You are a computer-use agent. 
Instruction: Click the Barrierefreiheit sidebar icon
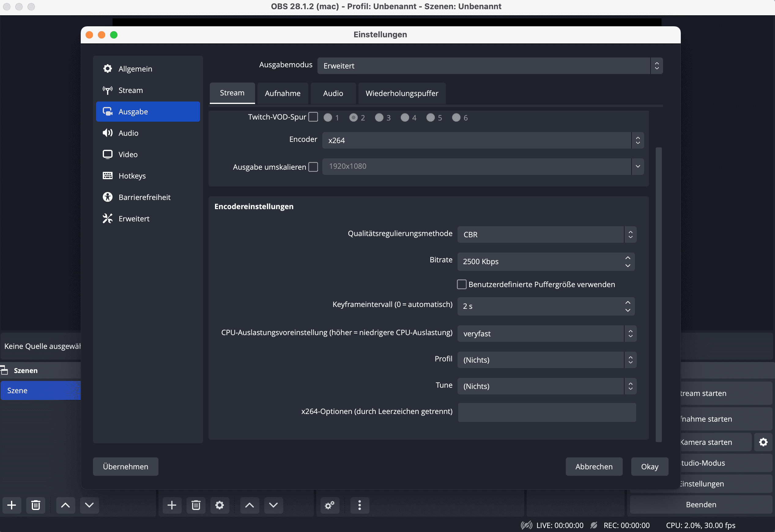pos(108,197)
